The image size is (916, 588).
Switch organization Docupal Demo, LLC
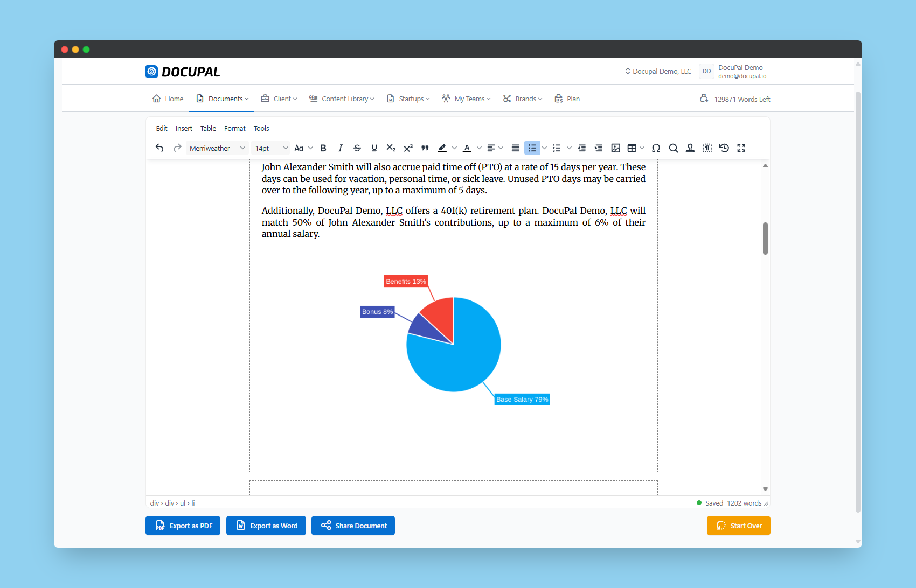[658, 71]
